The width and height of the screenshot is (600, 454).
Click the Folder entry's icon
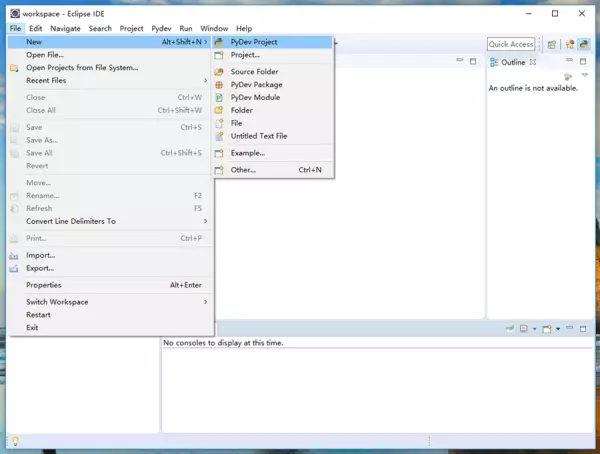(x=219, y=110)
